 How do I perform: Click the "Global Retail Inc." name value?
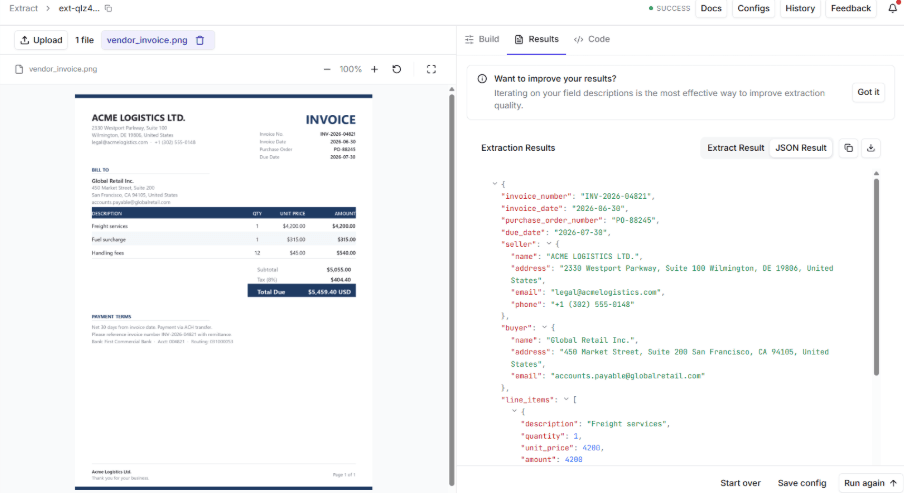(x=592, y=340)
